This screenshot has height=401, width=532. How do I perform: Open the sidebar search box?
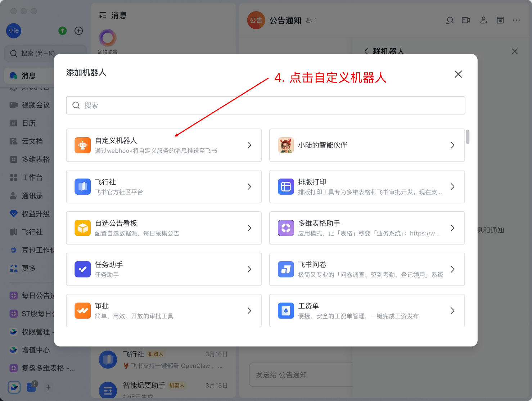(x=45, y=53)
